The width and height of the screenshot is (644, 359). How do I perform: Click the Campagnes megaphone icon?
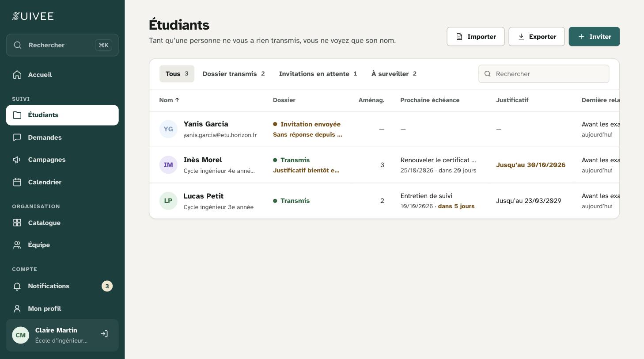17,160
